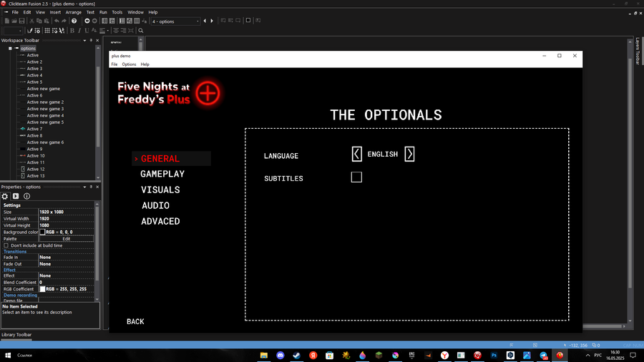Toggle Don't include at build time checkbox
The width and height of the screenshot is (644, 362).
(6, 245)
